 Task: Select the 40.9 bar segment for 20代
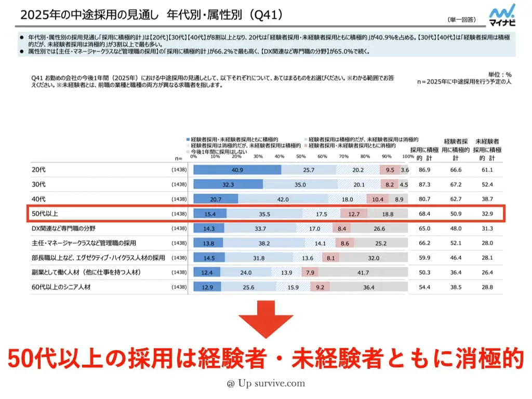pos(237,170)
